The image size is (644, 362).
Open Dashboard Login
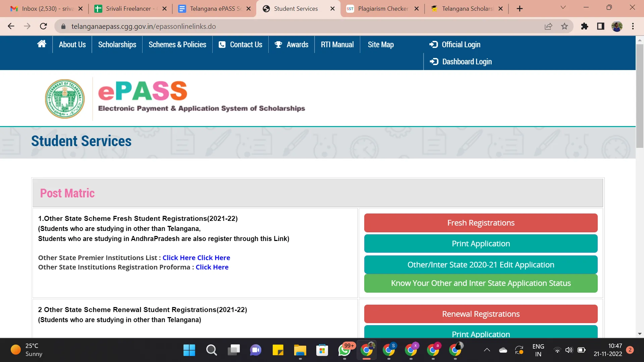click(x=461, y=62)
